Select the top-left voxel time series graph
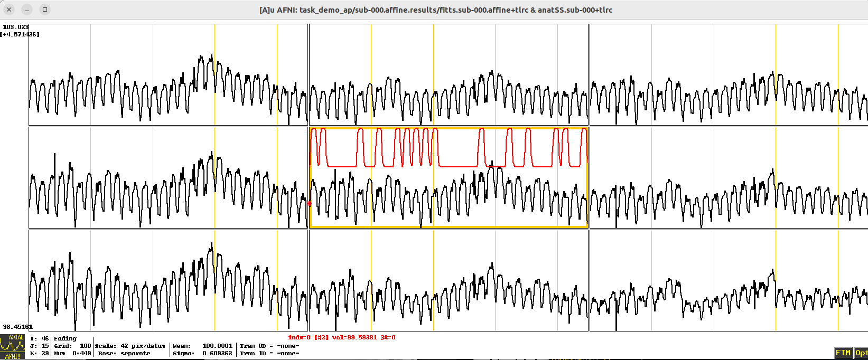The image size is (868, 360). coord(168,74)
